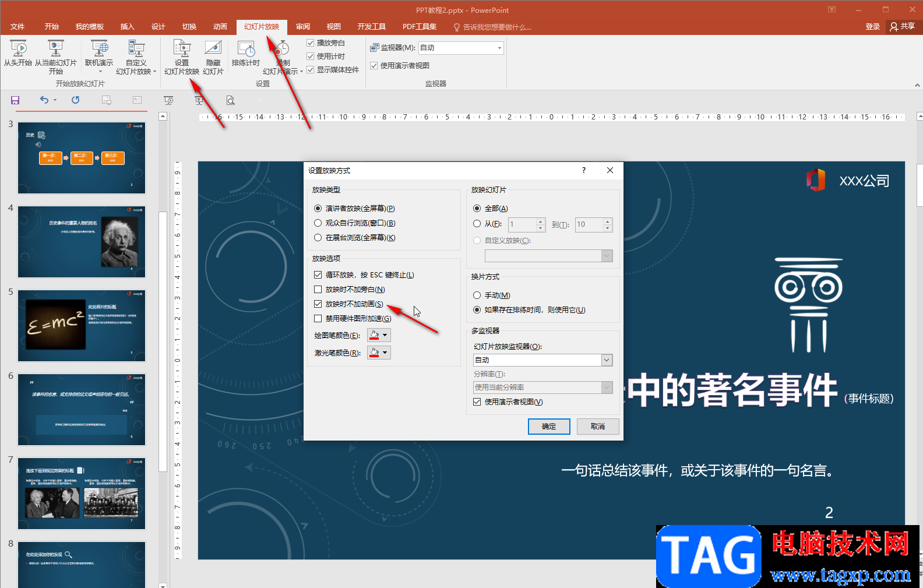Toggle use timings (使用计时) ribbon checkbox

[x=311, y=56]
